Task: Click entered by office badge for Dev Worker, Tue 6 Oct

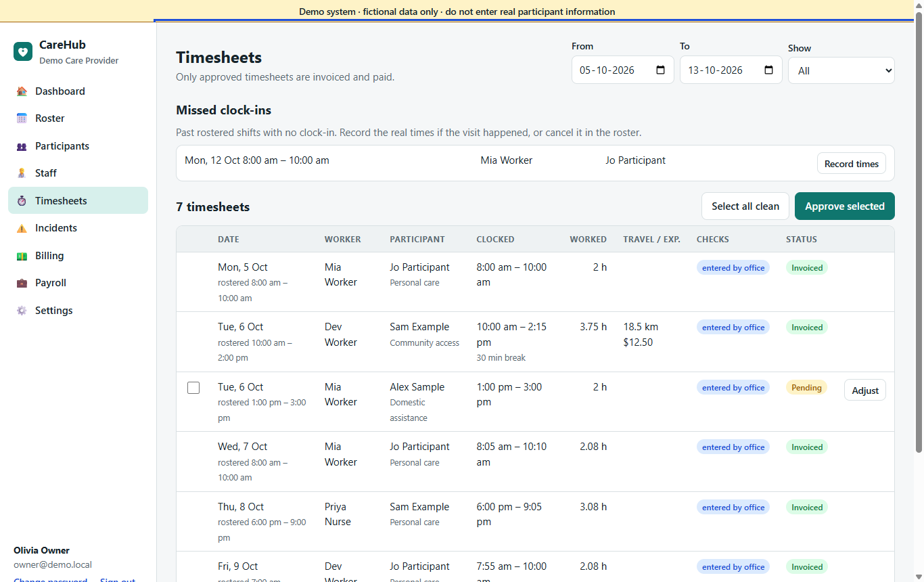Action: coord(733,328)
